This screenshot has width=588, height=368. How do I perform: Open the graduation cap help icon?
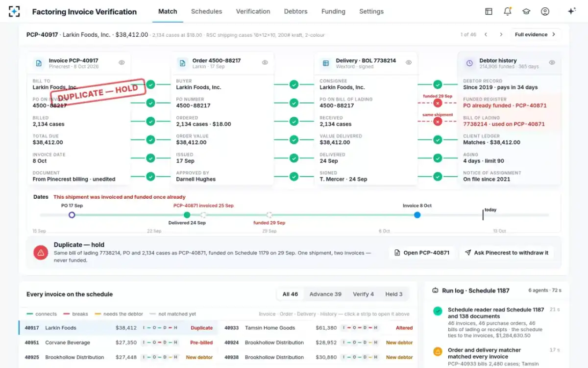(x=526, y=11)
